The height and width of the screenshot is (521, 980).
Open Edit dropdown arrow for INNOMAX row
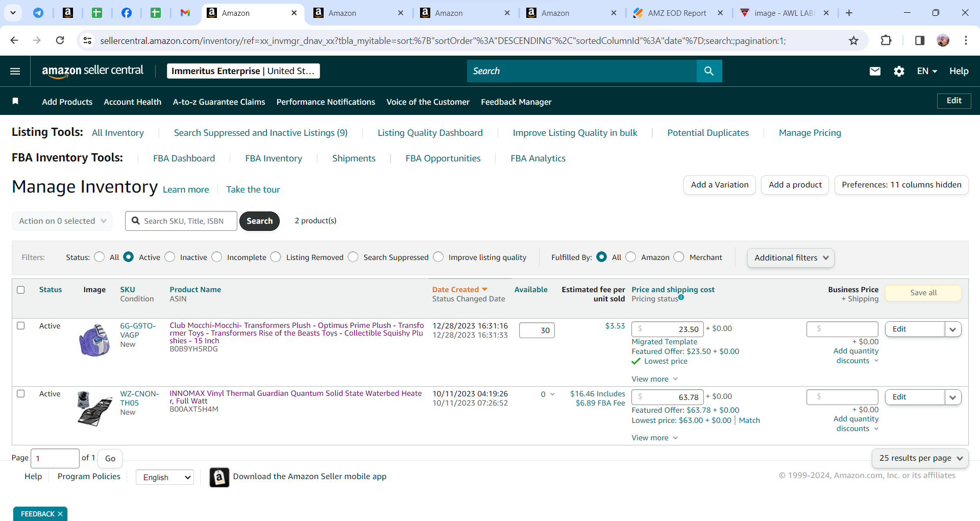(x=953, y=397)
